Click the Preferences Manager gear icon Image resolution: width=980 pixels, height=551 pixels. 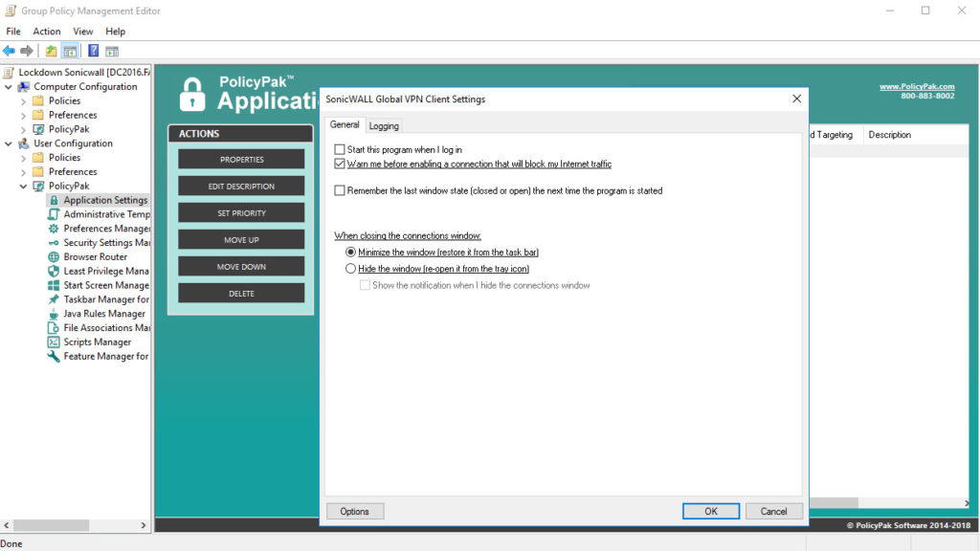pos(54,229)
